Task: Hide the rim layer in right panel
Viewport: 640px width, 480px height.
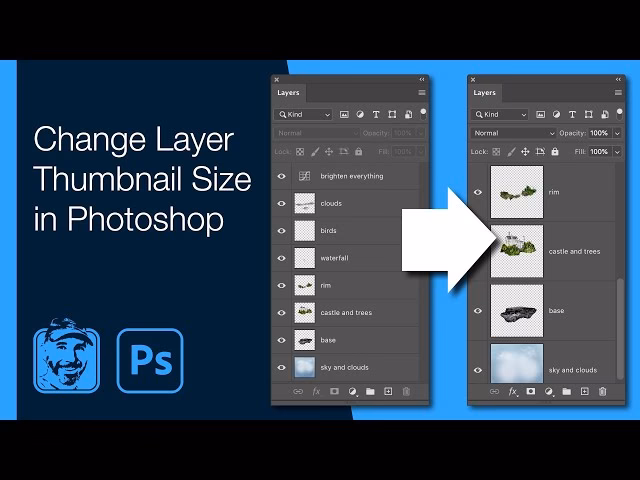Action: pos(478,192)
